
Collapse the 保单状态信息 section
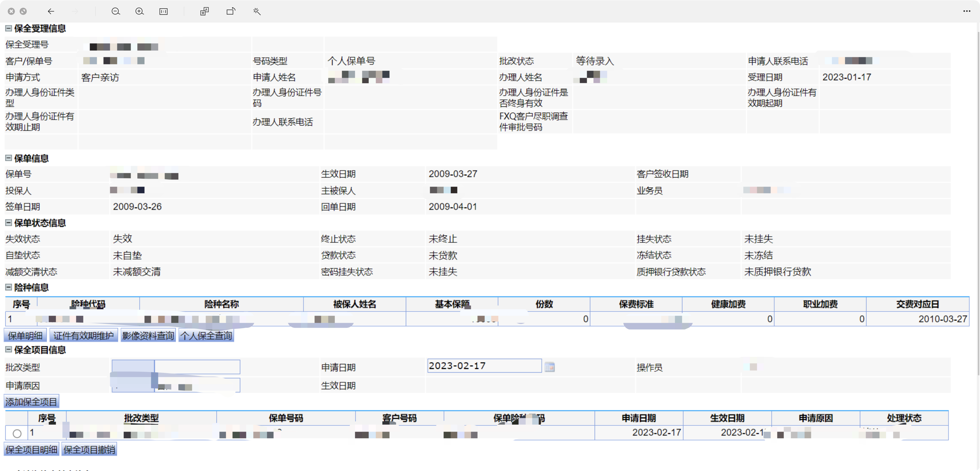point(8,222)
